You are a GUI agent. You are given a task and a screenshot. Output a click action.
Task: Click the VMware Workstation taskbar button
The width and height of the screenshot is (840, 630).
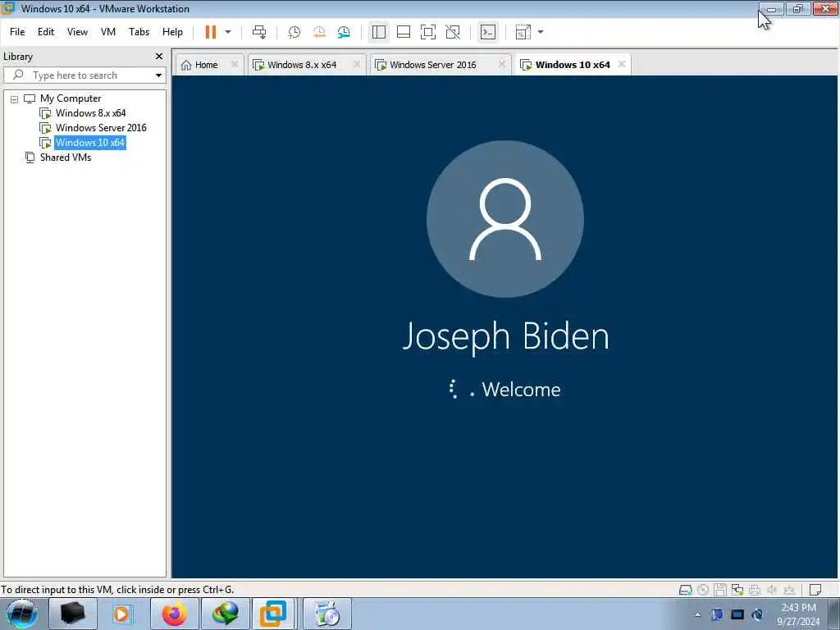(x=272, y=614)
